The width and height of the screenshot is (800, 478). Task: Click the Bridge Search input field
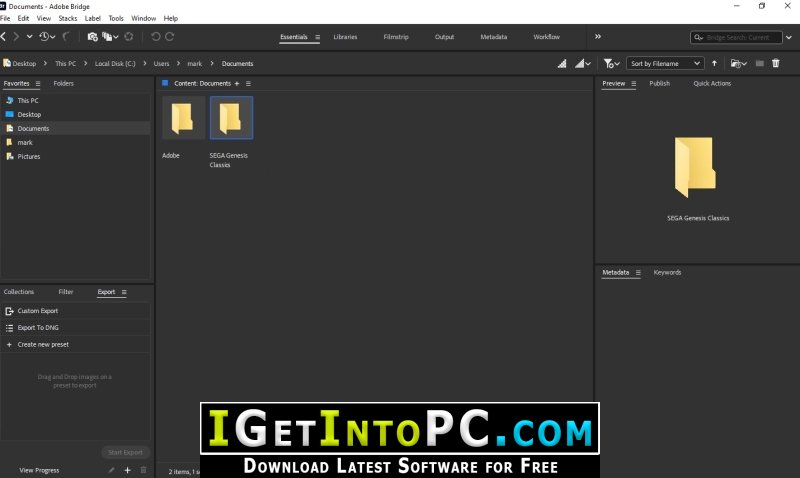click(745, 37)
